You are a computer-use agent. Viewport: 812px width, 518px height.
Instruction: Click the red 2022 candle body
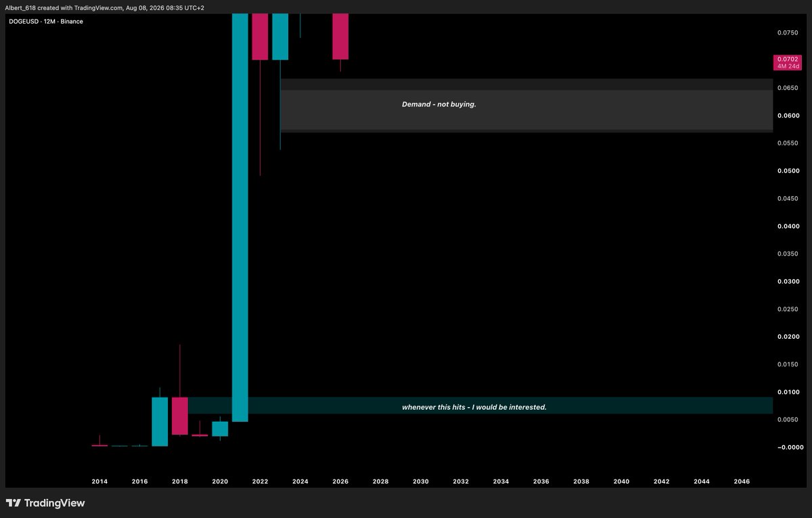pyautogui.click(x=260, y=37)
